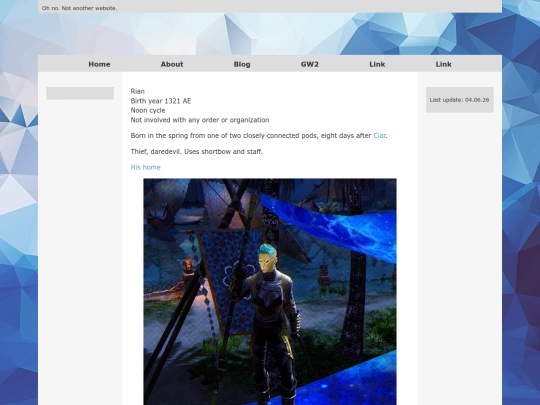
Task: Follow the Ciar character link
Action: (x=379, y=136)
